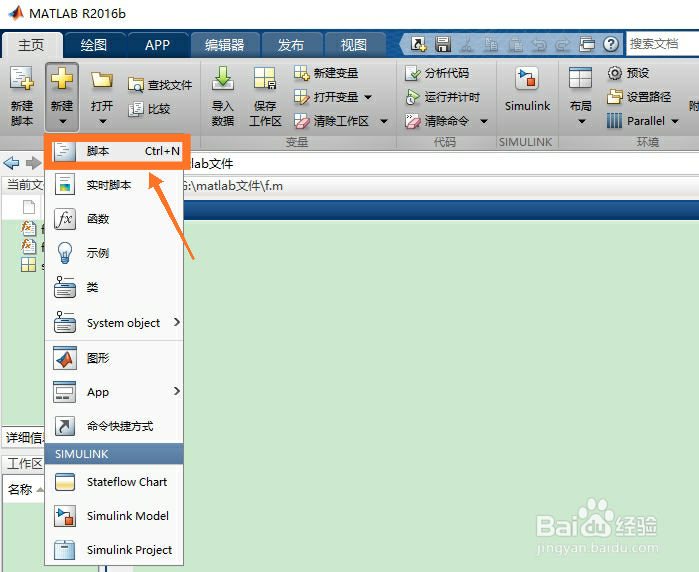Click the New Script (新建脚本) button
The image size is (699, 572).
tap(22, 96)
